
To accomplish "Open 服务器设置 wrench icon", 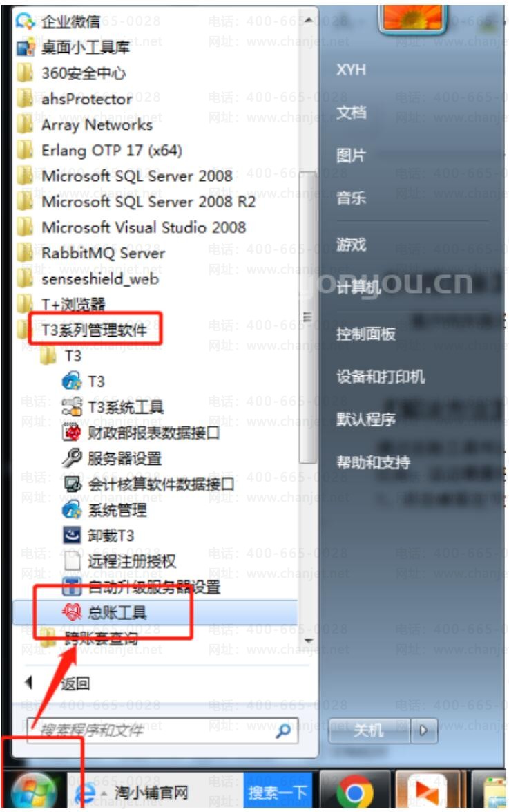I will (72, 457).
